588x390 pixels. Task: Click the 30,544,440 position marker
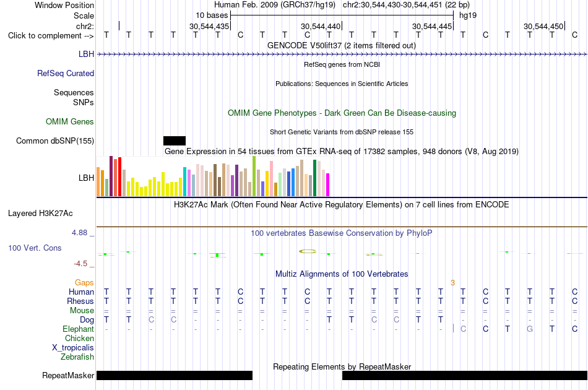(x=320, y=26)
